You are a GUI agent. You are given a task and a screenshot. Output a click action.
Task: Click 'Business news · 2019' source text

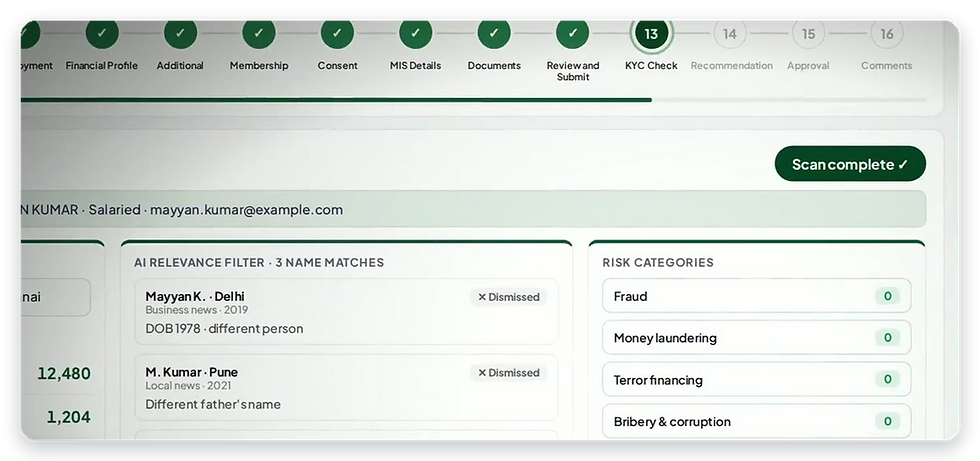coord(196,310)
